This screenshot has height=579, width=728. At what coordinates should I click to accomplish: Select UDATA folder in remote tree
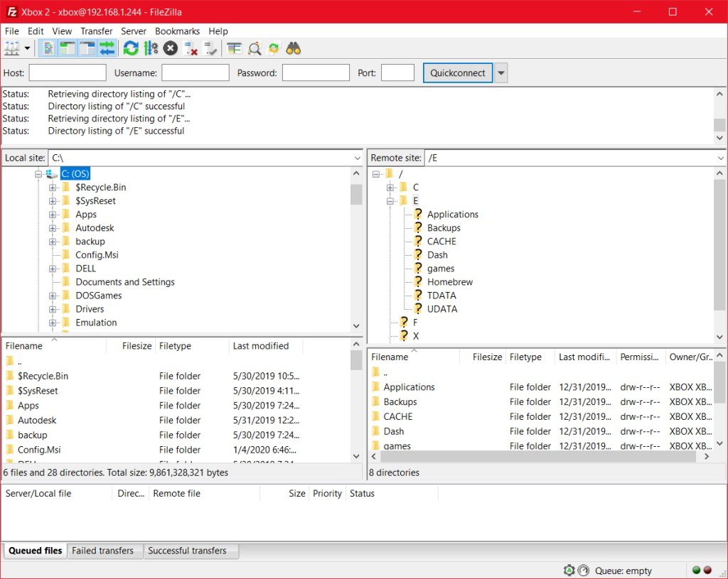442,309
